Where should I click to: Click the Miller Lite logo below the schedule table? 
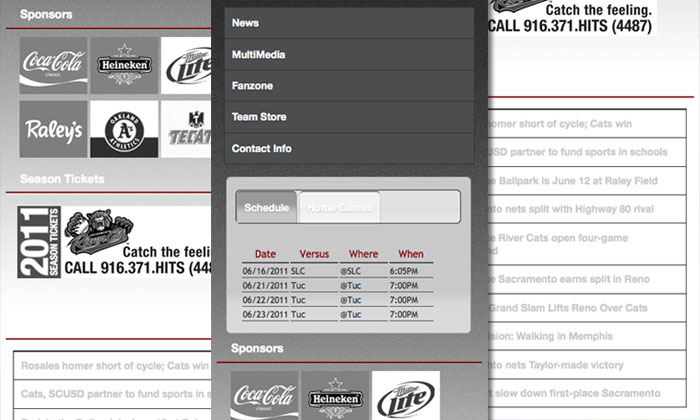point(406,396)
